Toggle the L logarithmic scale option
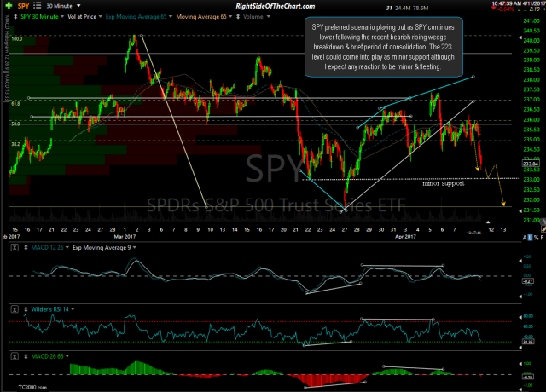 pos(531,238)
